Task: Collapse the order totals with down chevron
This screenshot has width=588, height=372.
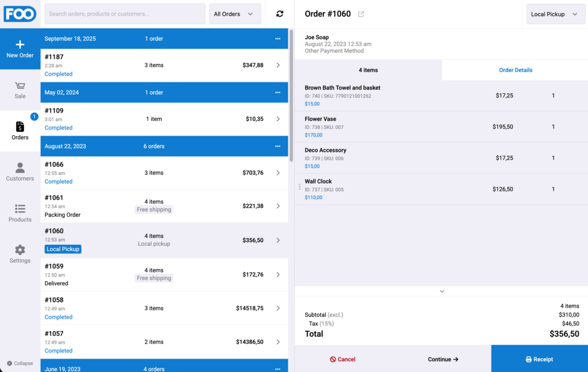Action: pyautogui.click(x=442, y=292)
